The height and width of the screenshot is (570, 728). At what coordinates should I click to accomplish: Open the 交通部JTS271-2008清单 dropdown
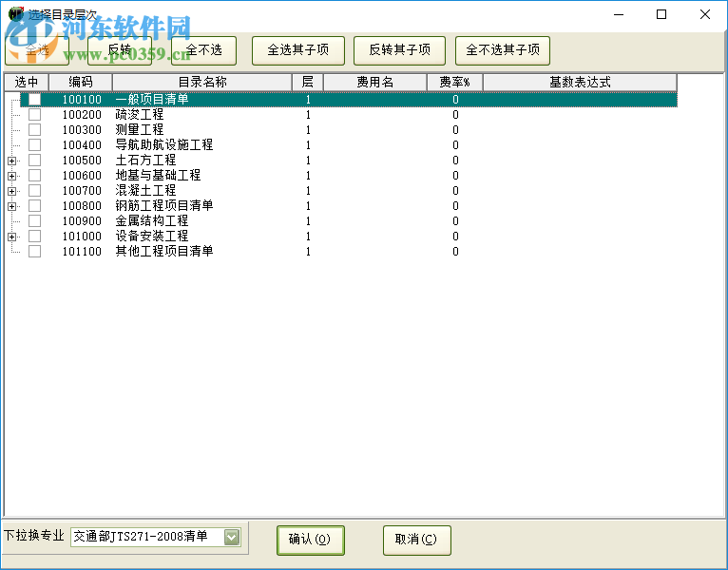coord(232,537)
